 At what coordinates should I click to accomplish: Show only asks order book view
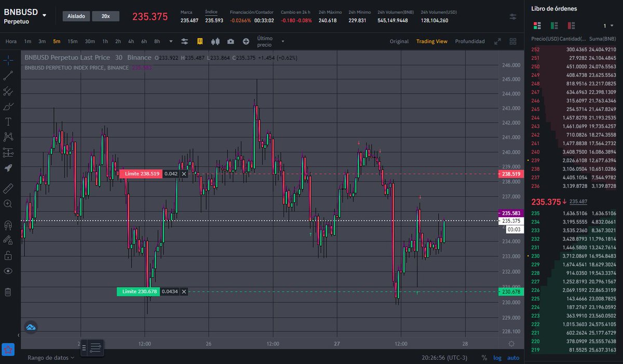571,25
